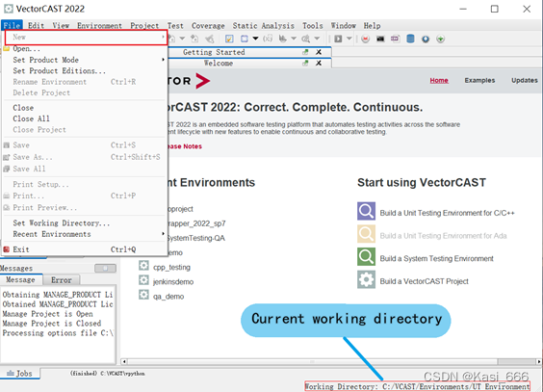543x392 pixels.
Task: Expand the Recent Environments submenu arrow
Action: (x=163, y=234)
